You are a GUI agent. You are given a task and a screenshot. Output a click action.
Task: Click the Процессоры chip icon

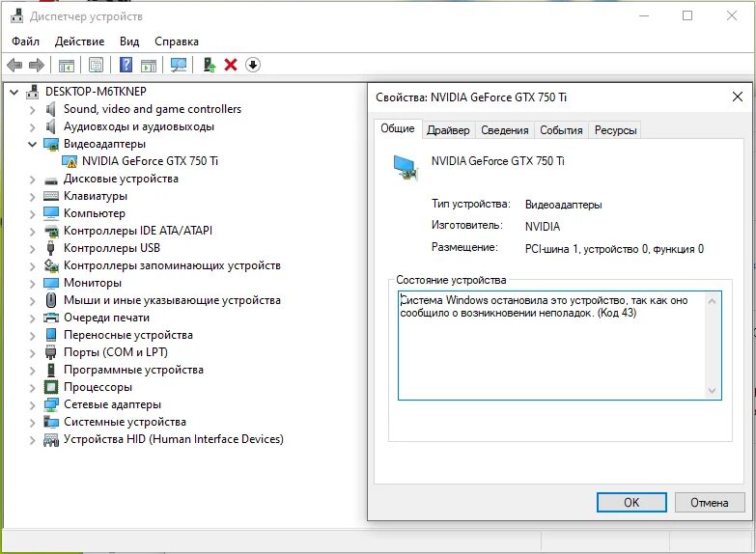pos(51,387)
